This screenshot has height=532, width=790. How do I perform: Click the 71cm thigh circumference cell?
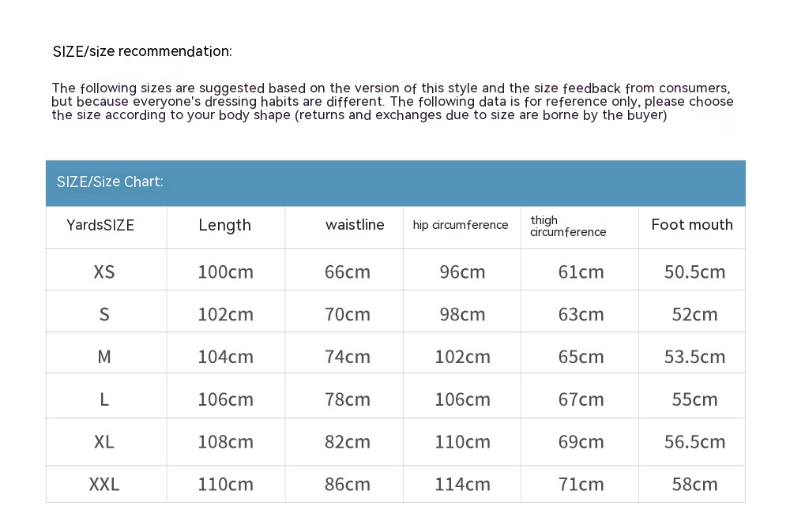coord(581,484)
